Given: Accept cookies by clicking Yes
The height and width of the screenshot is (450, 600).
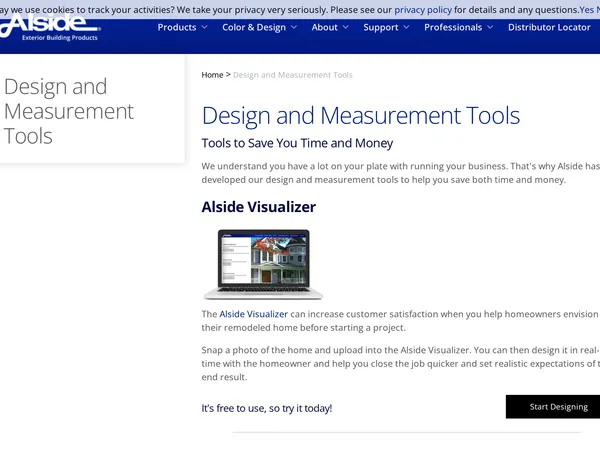Looking at the screenshot, I should pyautogui.click(x=586, y=10).
